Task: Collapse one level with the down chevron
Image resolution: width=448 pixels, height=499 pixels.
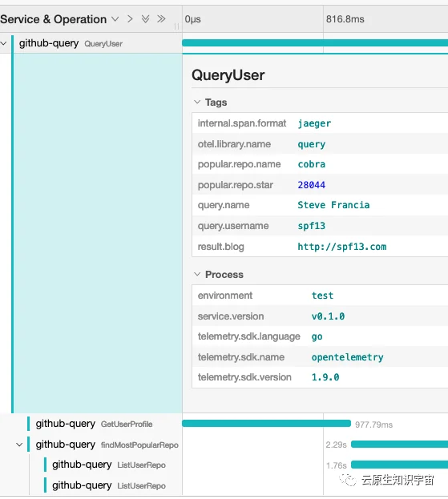Action: pos(115,19)
